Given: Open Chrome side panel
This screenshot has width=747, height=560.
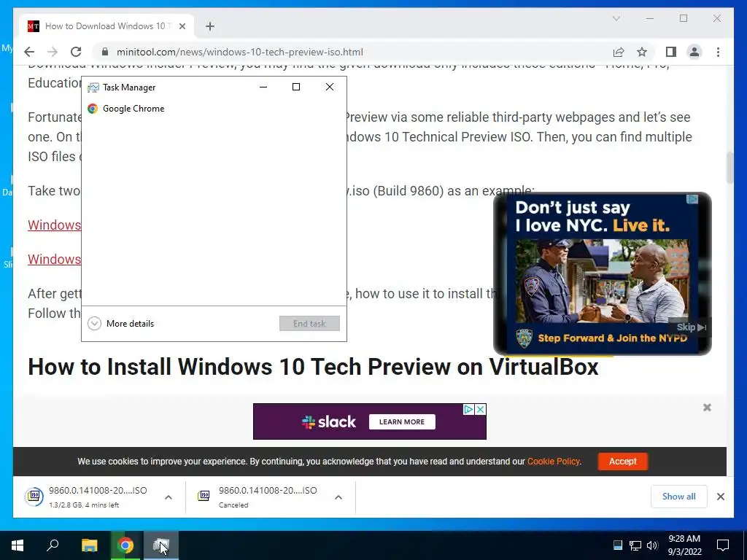Looking at the screenshot, I should tap(671, 52).
